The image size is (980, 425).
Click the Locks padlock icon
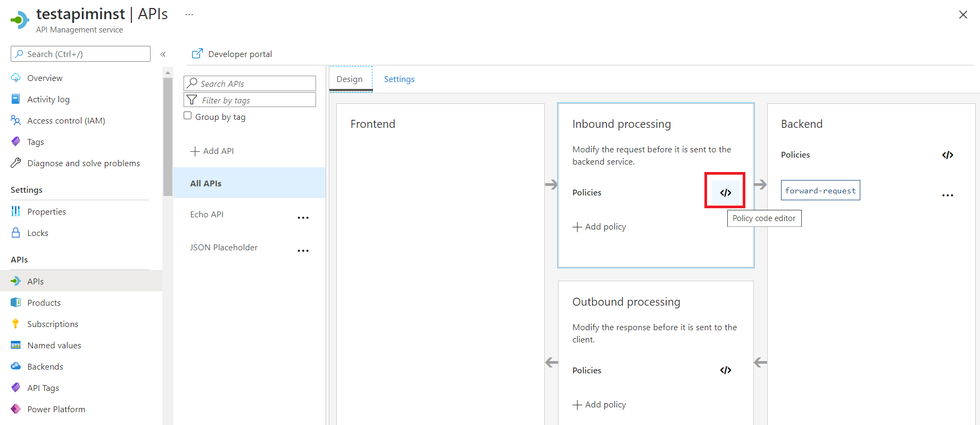[16, 233]
